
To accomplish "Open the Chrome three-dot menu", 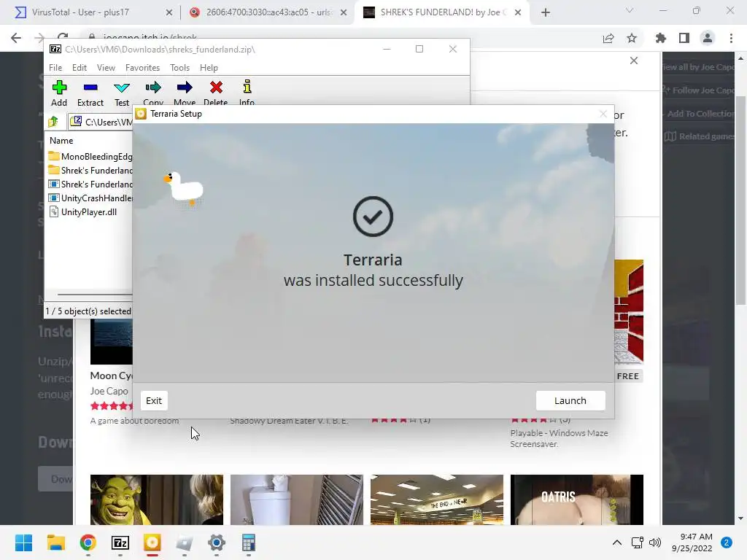I will (x=731, y=38).
